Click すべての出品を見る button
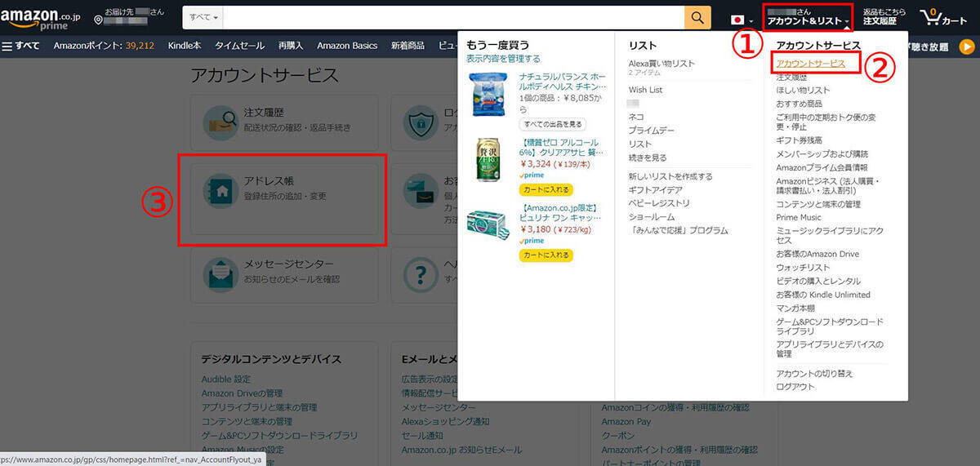The image size is (980, 466). click(x=553, y=124)
